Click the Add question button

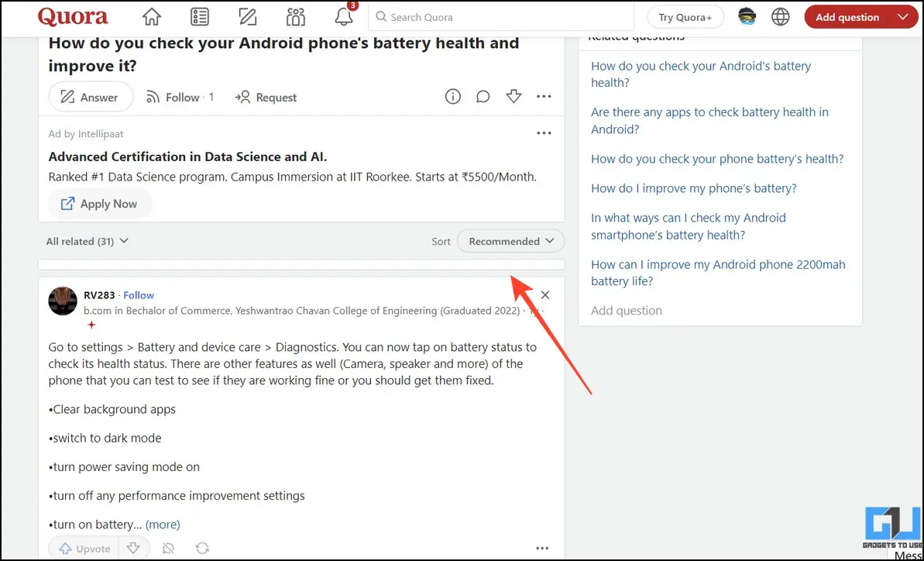847,17
